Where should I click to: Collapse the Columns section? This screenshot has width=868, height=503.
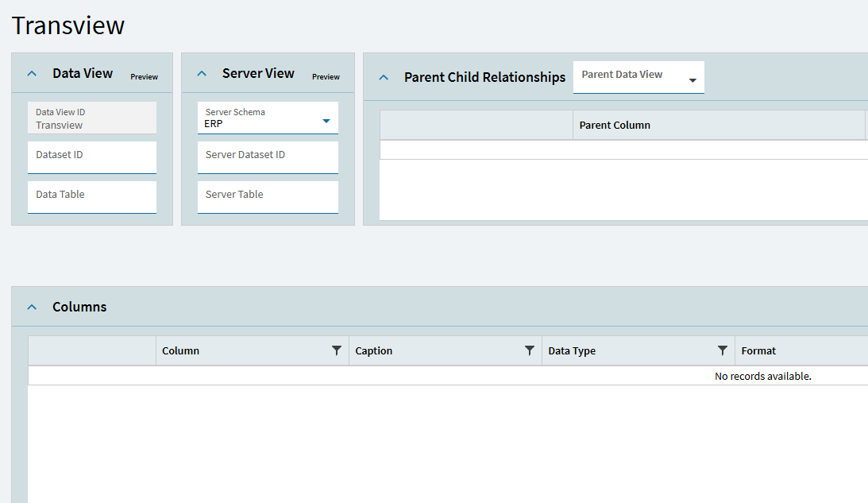pyautogui.click(x=32, y=308)
